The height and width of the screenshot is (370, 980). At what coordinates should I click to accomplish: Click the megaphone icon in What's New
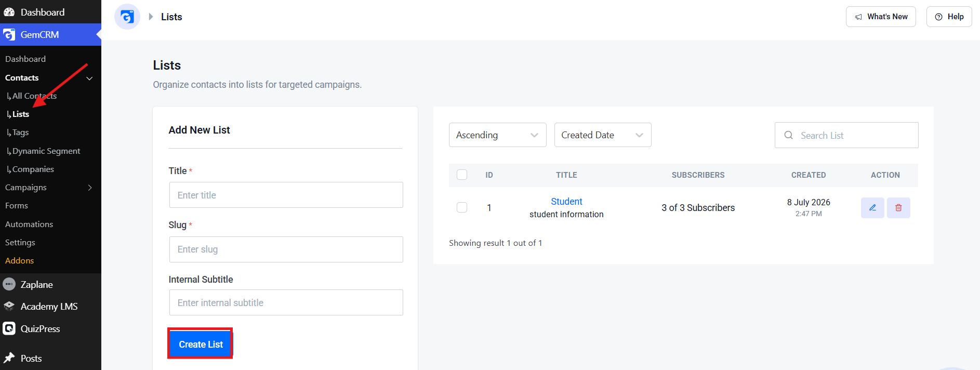(x=858, y=17)
